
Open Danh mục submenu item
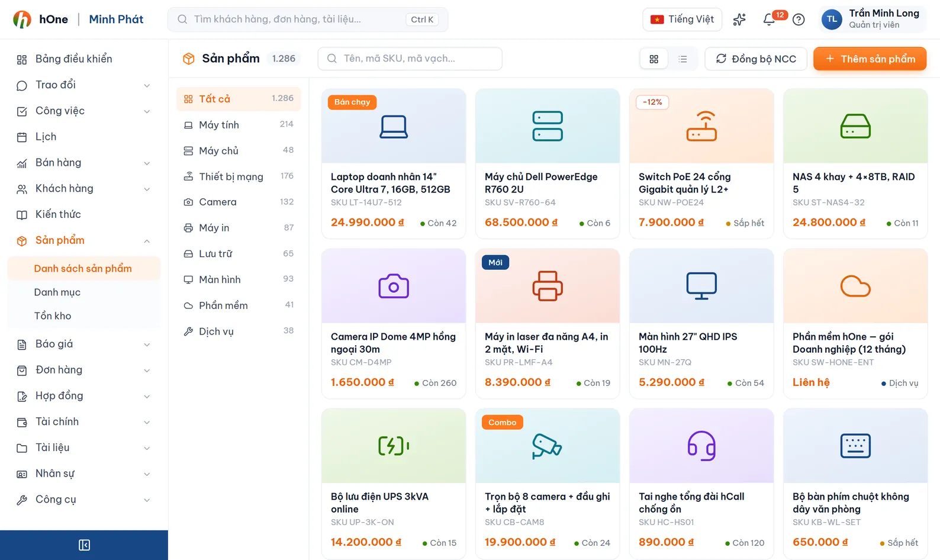[x=84, y=292]
